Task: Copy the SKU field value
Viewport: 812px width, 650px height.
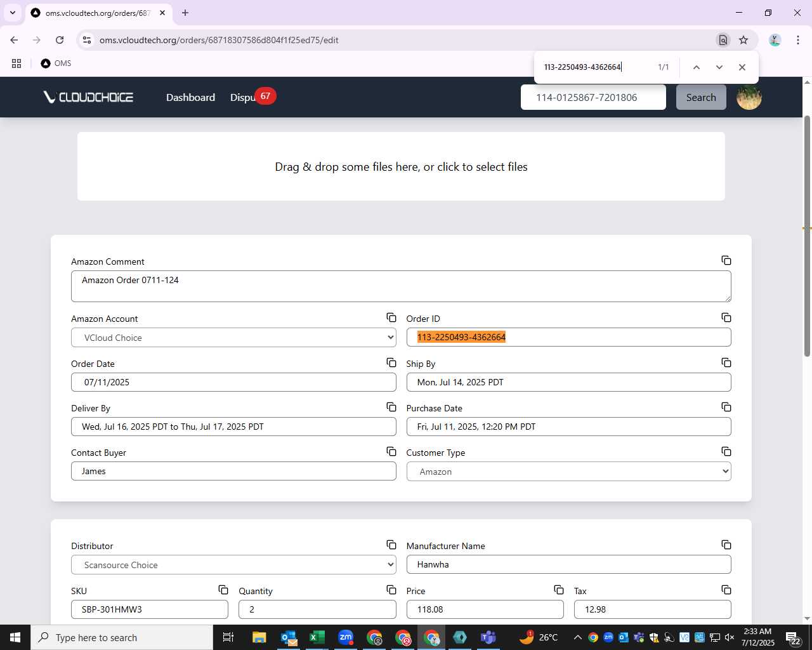Action: point(223,590)
